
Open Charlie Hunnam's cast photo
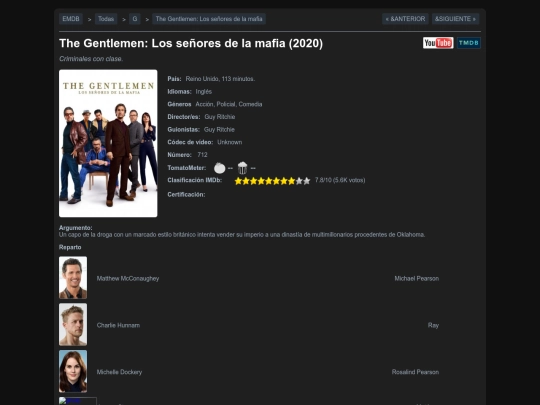[x=73, y=324]
